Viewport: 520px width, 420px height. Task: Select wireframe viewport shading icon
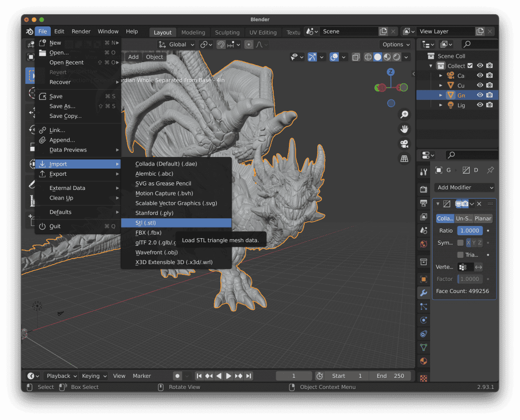[368, 57]
